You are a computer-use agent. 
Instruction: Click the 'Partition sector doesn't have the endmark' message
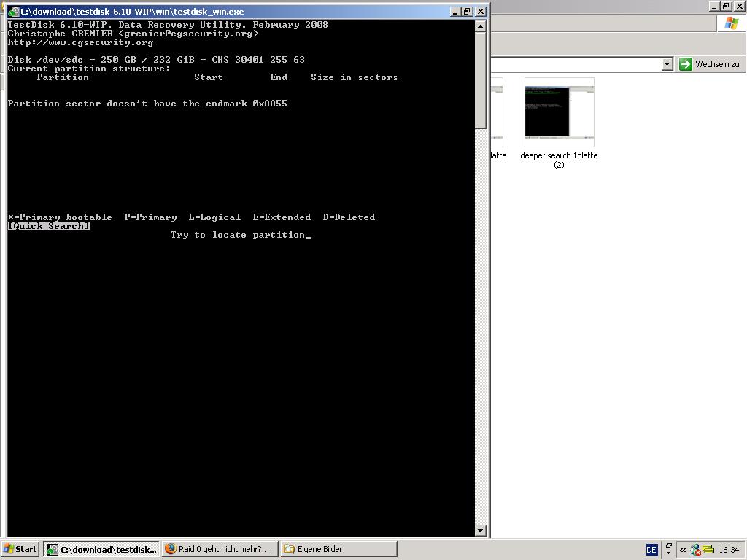(147, 104)
